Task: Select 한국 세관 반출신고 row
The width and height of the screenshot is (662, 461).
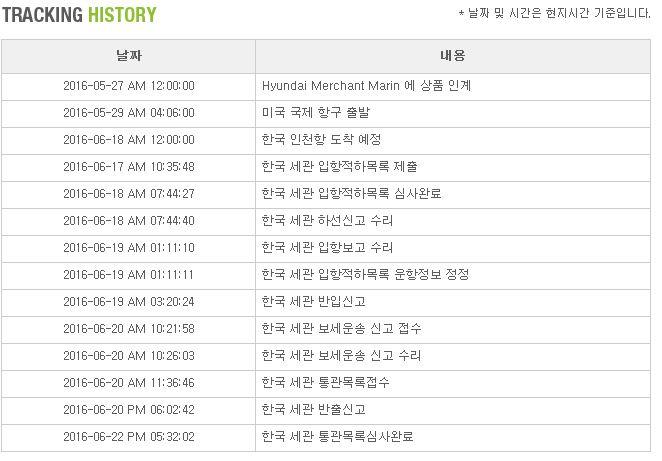Action: [x=313, y=410]
